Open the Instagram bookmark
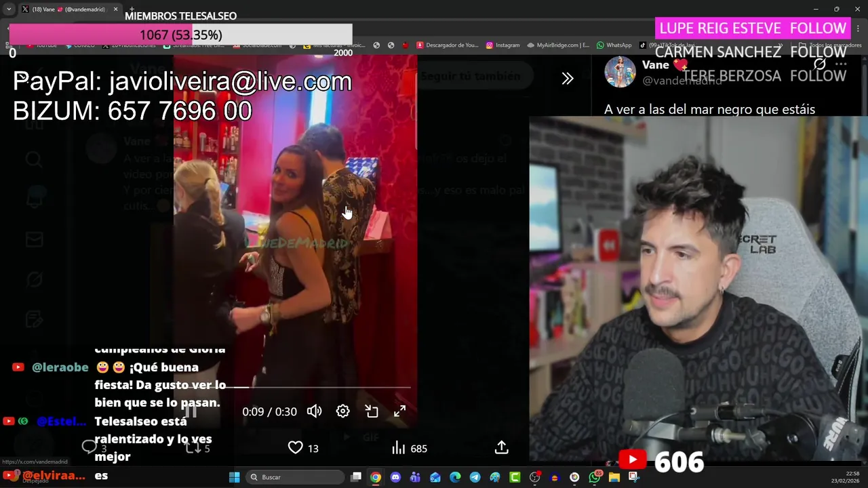 pyautogui.click(x=502, y=45)
